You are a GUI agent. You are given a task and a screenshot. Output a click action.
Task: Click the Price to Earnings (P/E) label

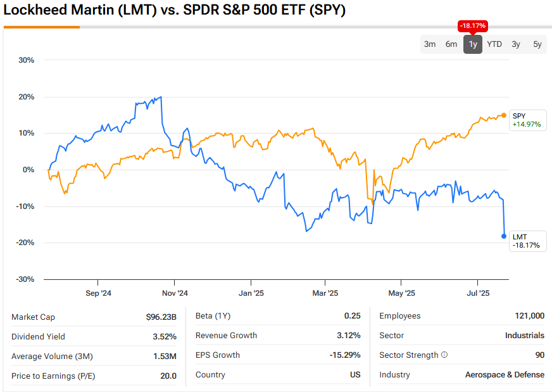tap(53, 376)
